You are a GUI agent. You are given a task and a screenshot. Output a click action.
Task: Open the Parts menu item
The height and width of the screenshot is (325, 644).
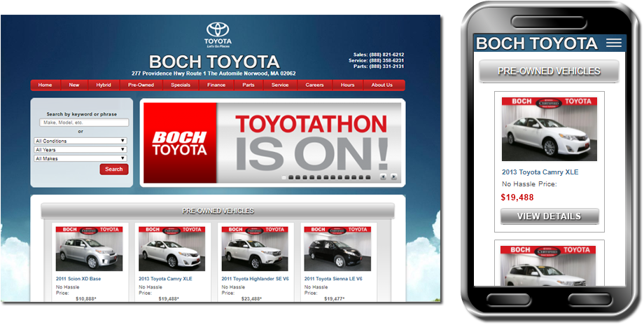[248, 85]
